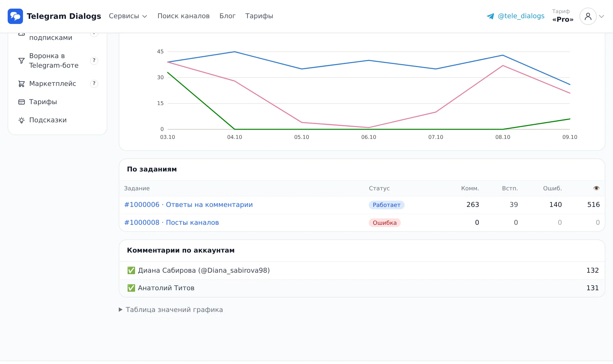613x364 pixels.
Task: Click the Статус column header
Action: tap(379, 188)
